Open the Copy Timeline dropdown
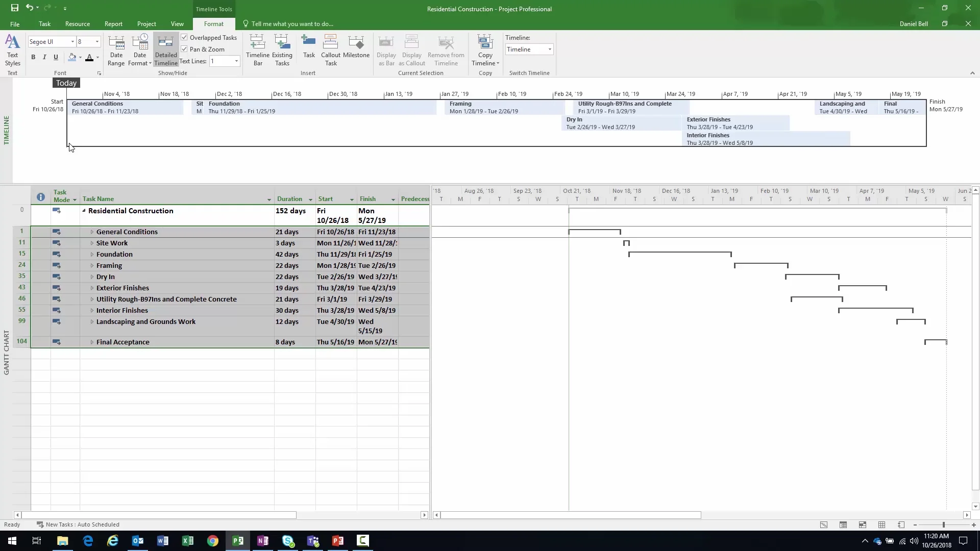Viewport: 980px width, 551px height. point(485,51)
